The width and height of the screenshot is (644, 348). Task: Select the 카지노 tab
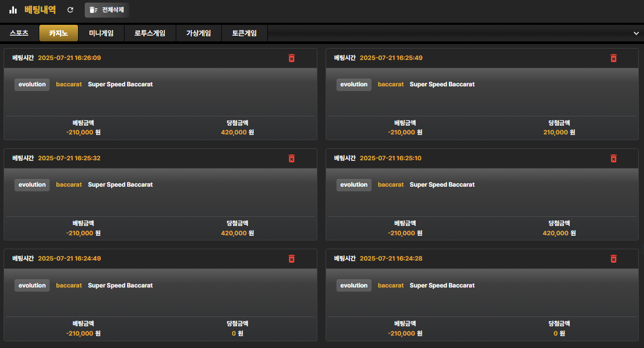(x=58, y=33)
